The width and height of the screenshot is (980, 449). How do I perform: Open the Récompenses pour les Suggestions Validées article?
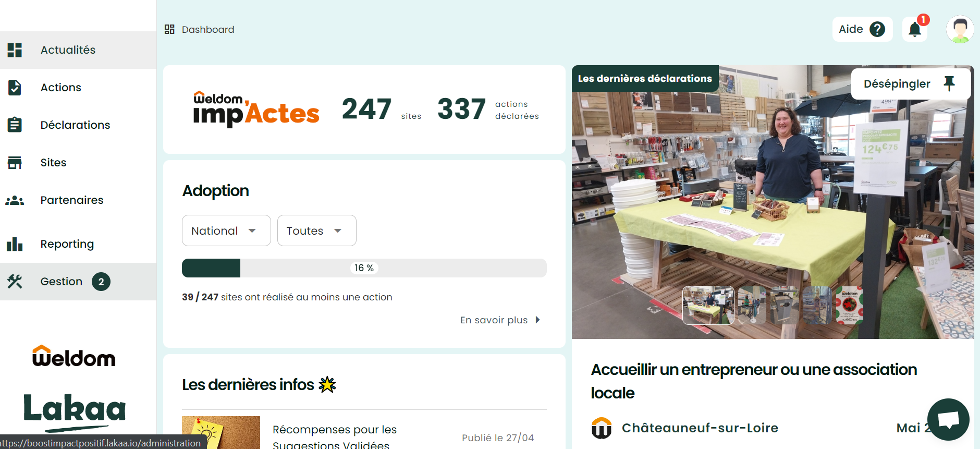(334, 436)
